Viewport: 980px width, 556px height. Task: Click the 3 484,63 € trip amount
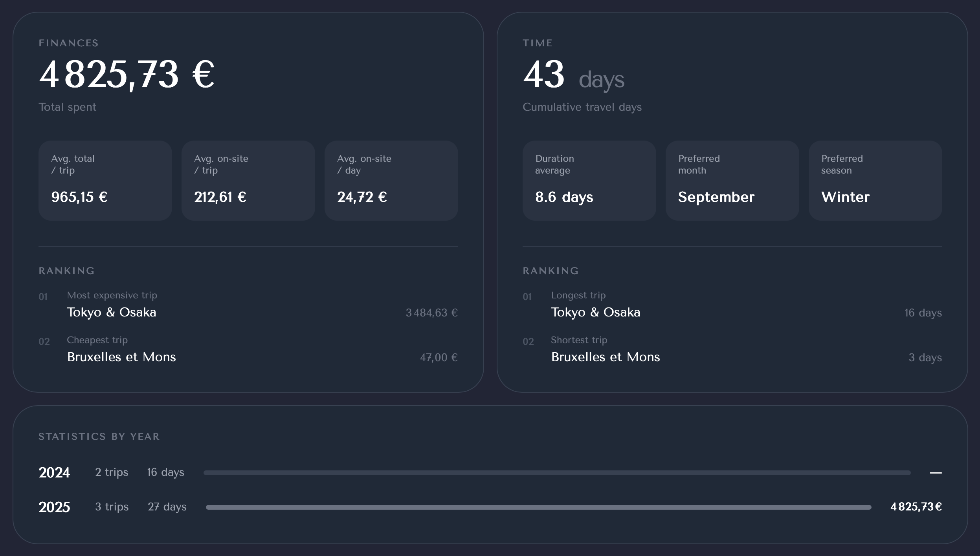coord(431,313)
